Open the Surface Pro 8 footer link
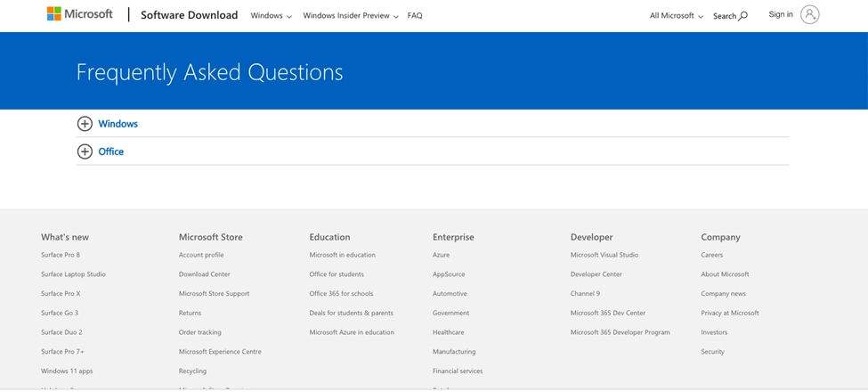The width and height of the screenshot is (868, 392). point(61,255)
